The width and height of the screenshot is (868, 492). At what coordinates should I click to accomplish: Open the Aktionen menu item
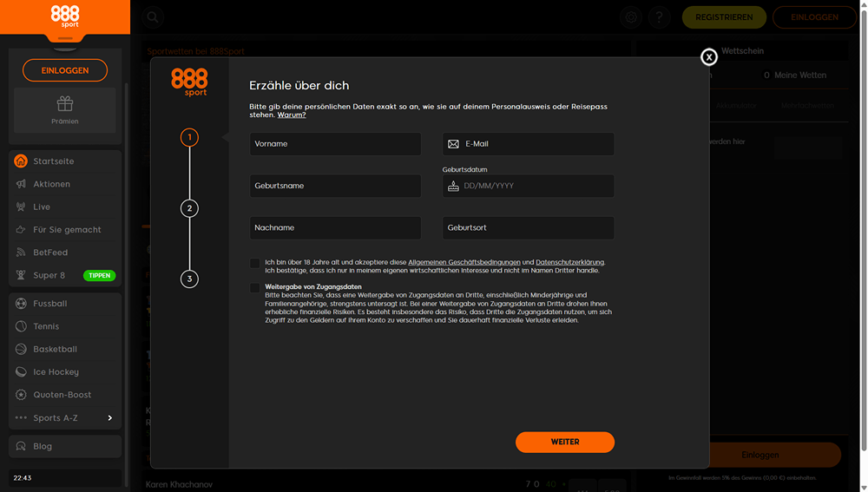pos(65,184)
